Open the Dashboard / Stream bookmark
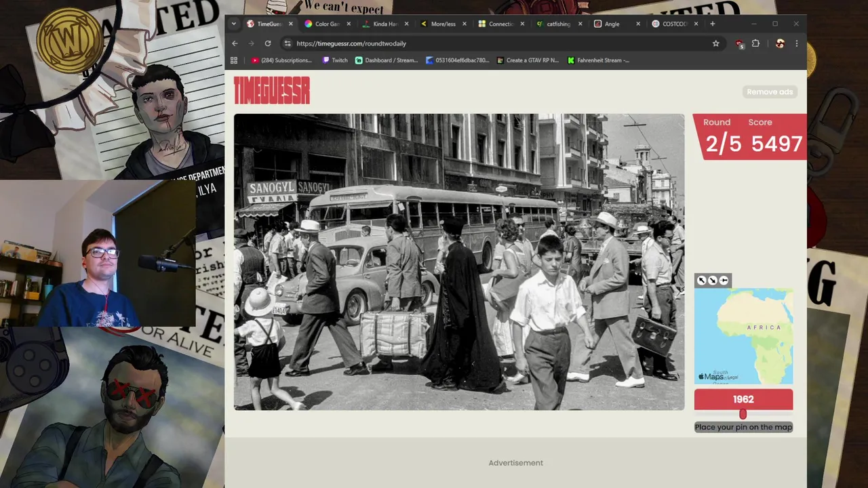This screenshot has width=868, height=488. click(388, 60)
